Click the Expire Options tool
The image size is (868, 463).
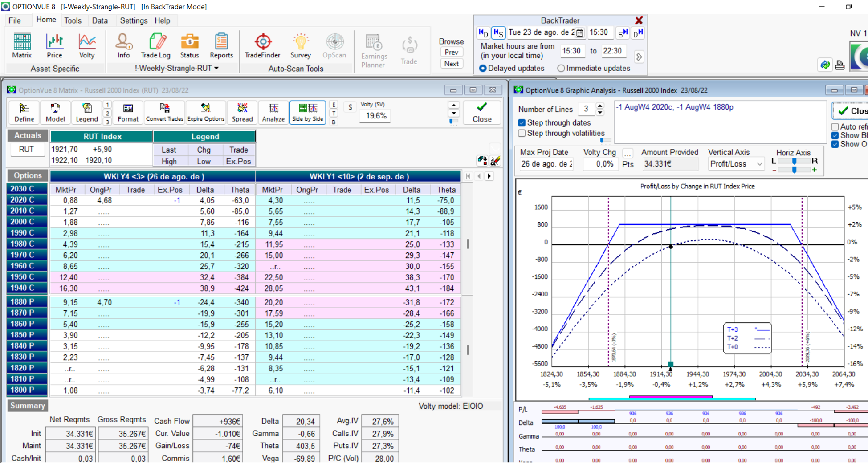[x=206, y=112]
